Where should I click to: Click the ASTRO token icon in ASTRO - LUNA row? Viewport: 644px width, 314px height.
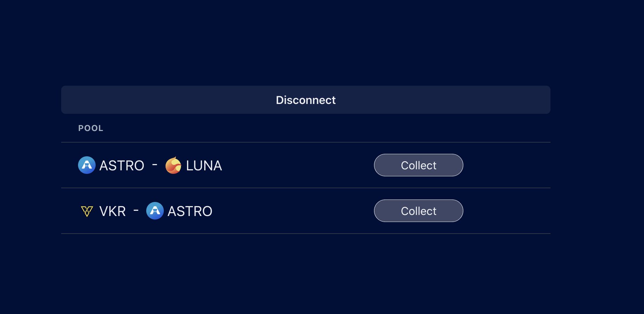point(87,165)
